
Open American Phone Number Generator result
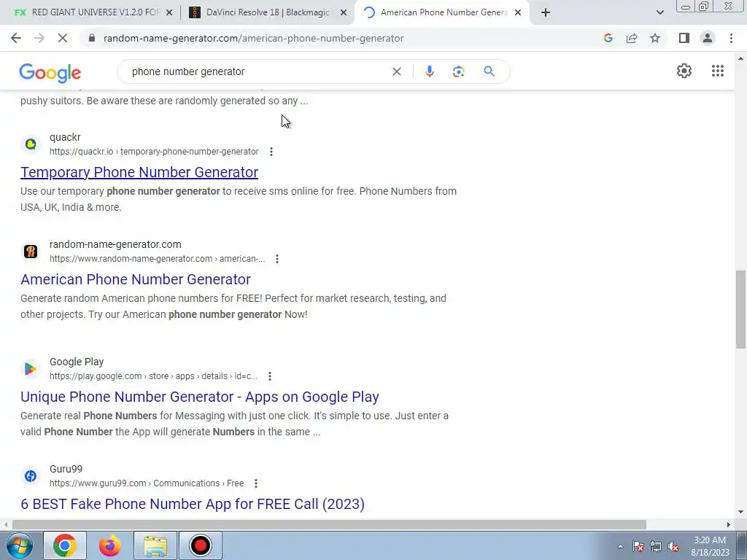135,279
